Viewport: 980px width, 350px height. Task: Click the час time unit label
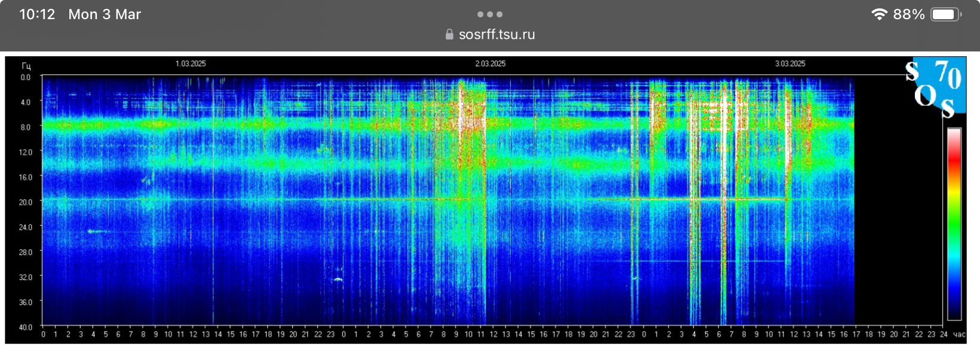[x=959, y=334]
